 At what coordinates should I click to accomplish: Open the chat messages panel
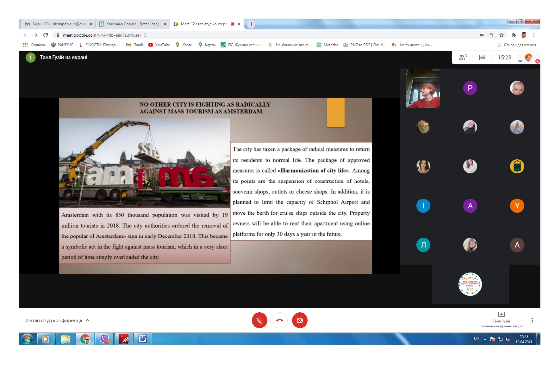pyautogui.click(x=482, y=57)
